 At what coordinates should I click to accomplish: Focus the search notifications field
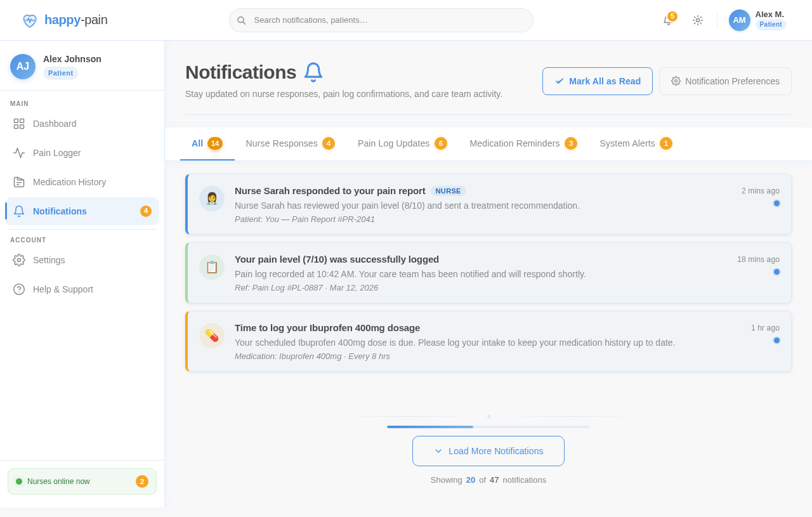pos(381,20)
